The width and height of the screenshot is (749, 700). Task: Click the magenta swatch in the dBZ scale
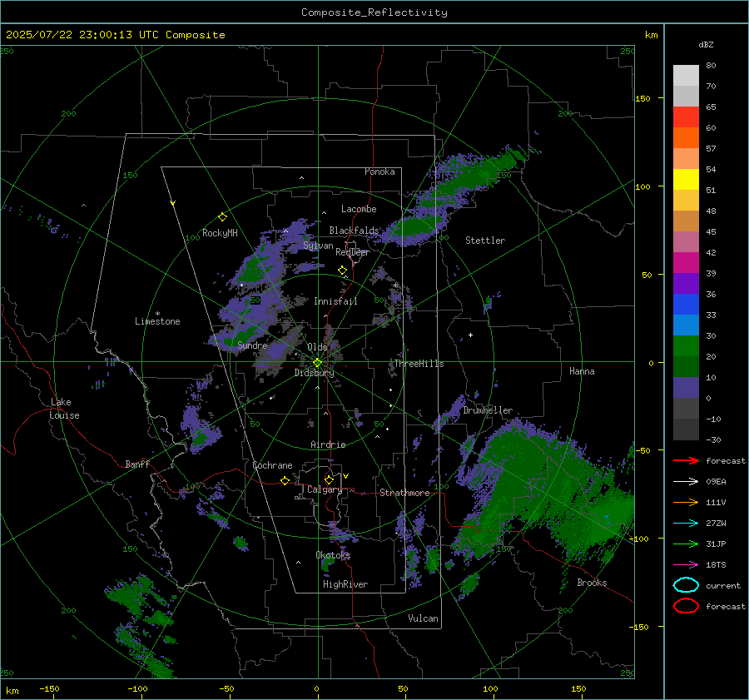click(686, 263)
